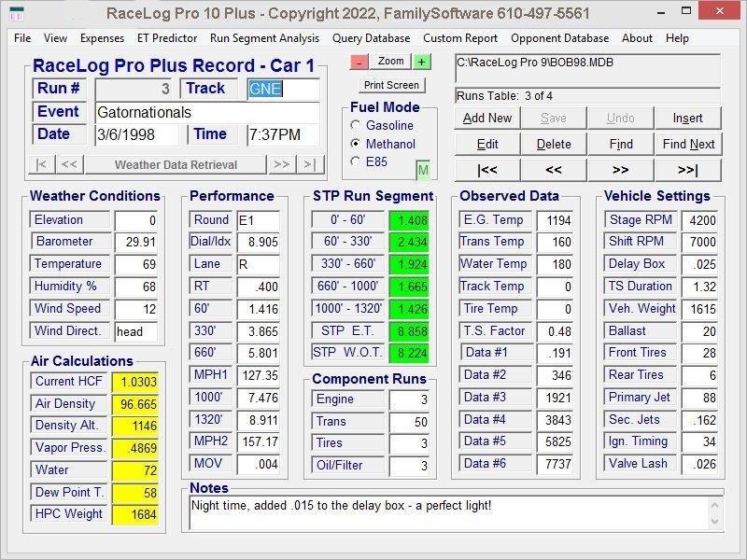Click the yellow Air Density value
747x560 pixels.
coord(135,404)
